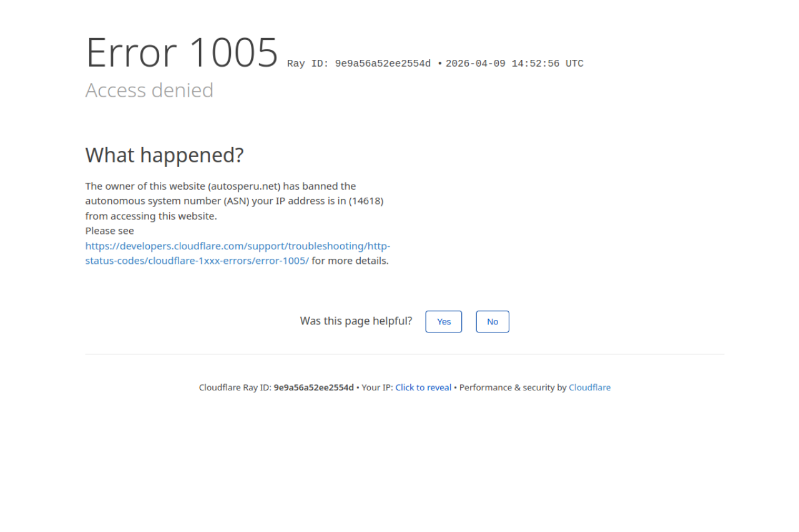Click the 'Performance & security by' footer text
This screenshot has width=799, height=532.
click(x=512, y=388)
